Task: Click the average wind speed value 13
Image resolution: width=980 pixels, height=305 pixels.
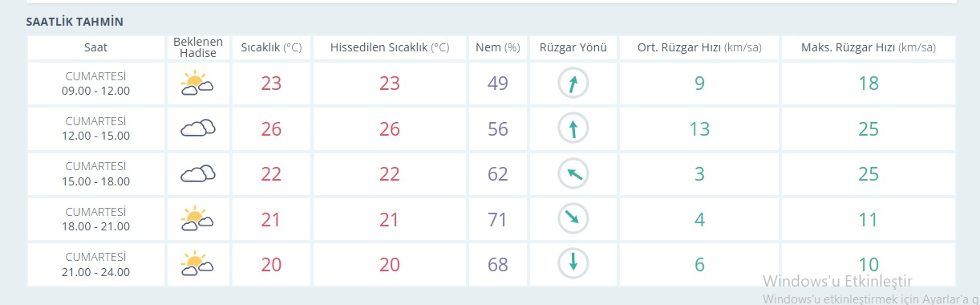Action: [700, 129]
